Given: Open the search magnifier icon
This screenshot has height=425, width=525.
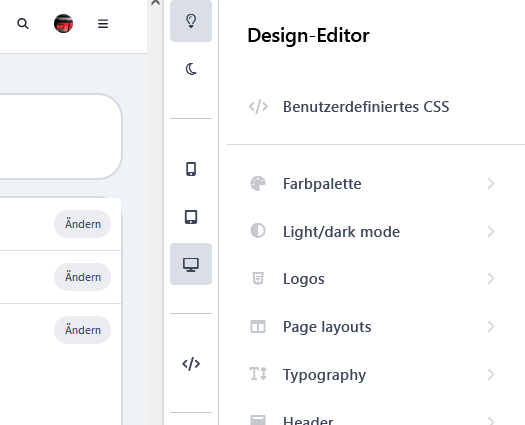Looking at the screenshot, I should 23,24.
